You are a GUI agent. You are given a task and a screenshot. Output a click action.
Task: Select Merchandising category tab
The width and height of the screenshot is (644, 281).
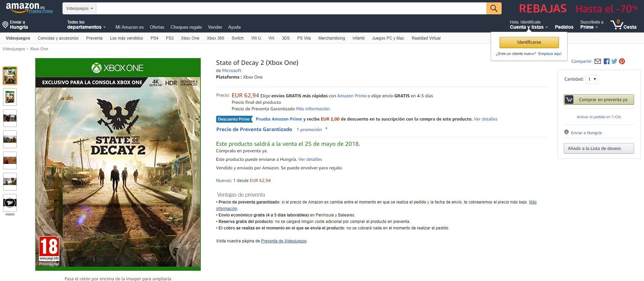332,38
